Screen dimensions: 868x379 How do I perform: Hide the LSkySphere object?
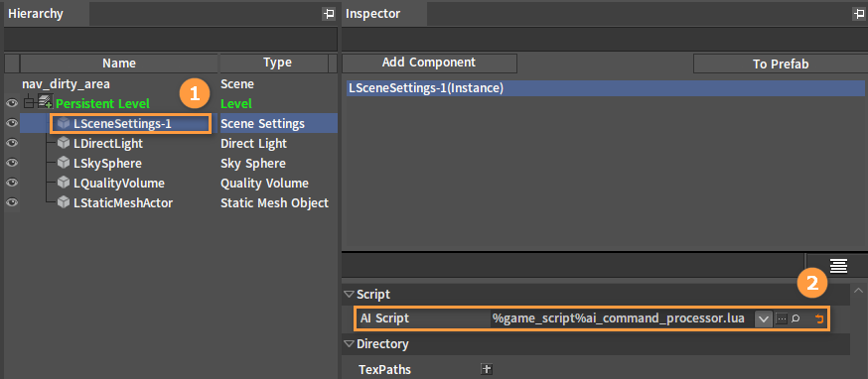(x=12, y=164)
